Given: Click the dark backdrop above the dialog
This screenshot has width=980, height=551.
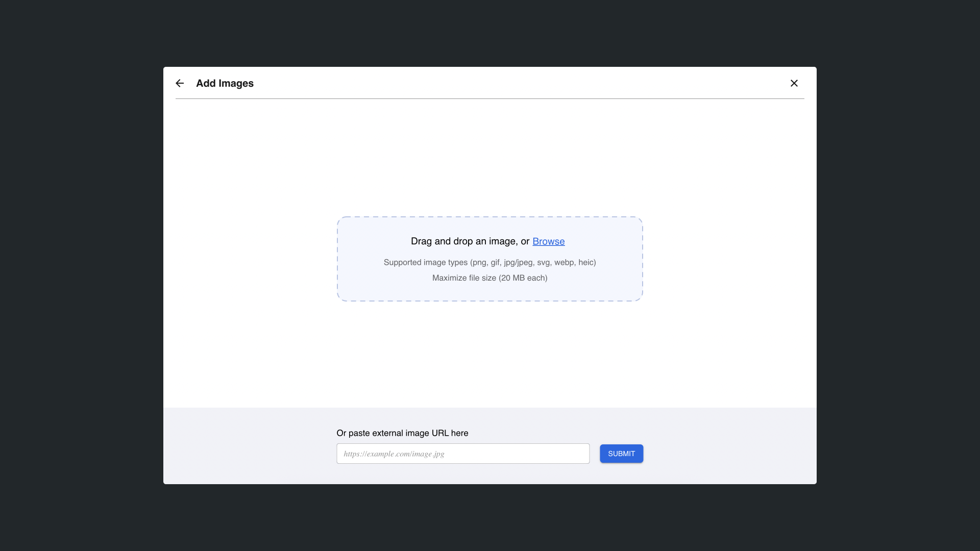Looking at the screenshot, I should 490,33.
